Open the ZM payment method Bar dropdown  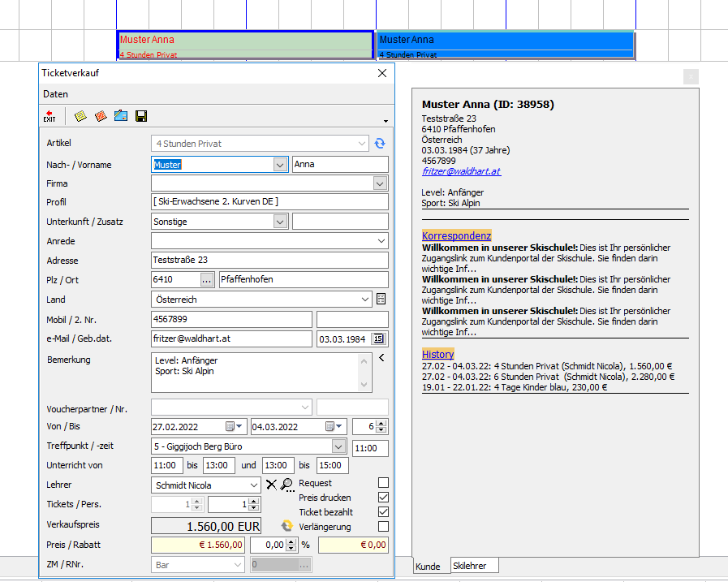(238, 565)
